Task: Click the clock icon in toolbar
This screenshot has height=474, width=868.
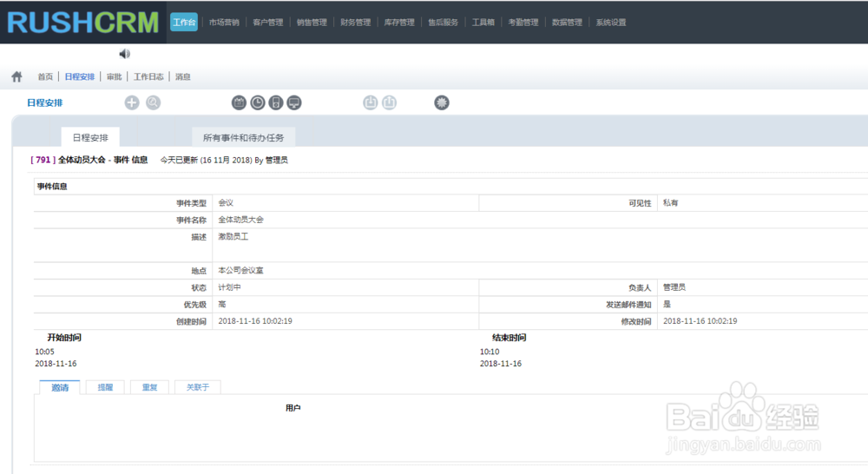Action: pyautogui.click(x=258, y=102)
